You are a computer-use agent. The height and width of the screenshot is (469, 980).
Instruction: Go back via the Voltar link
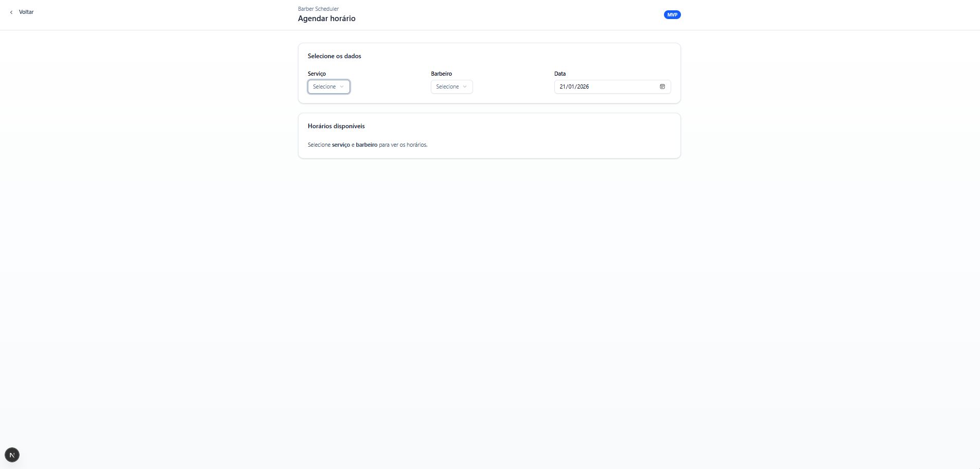[26, 12]
